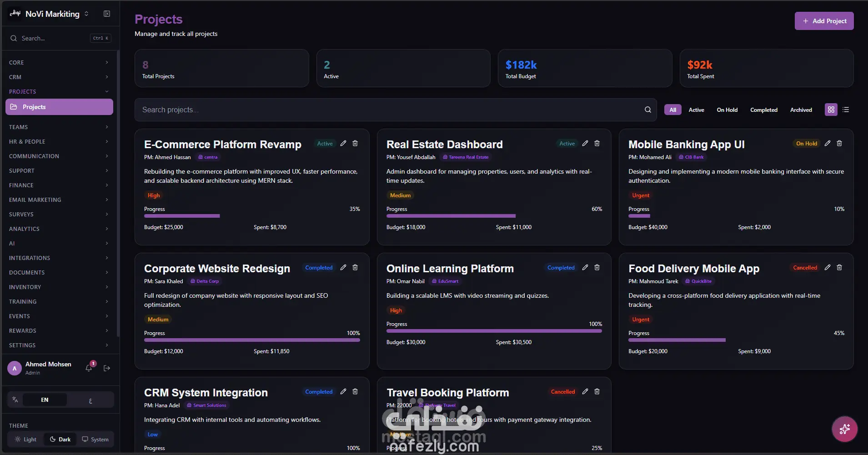868x455 pixels.
Task: Click the logout icon beside Ahmed Mohsen
Action: pos(107,368)
